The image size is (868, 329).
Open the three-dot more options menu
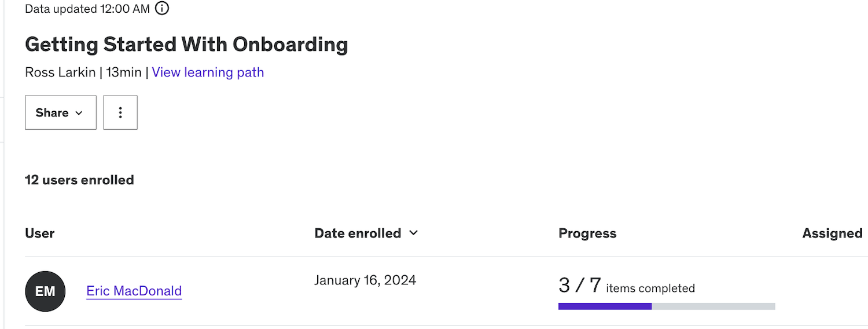pos(120,112)
